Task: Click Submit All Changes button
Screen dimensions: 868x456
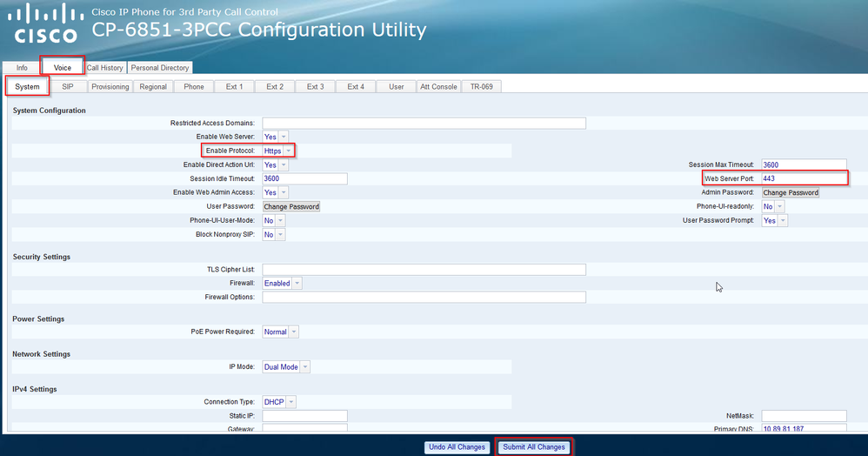Action: point(534,447)
